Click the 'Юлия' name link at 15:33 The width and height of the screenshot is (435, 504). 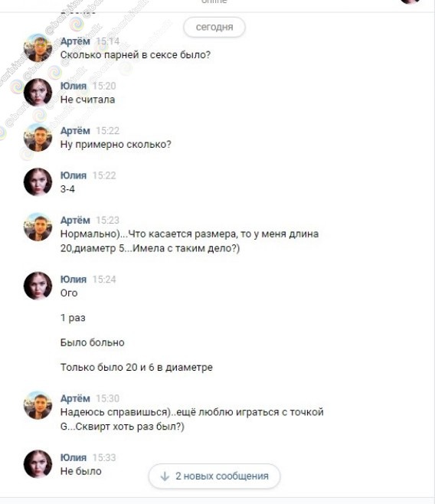tap(74, 457)
